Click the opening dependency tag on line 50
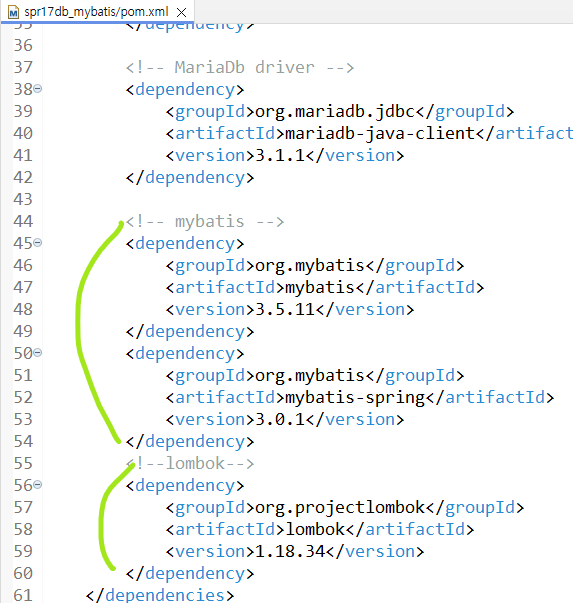The image size is (573, 603). pos(185,353)
